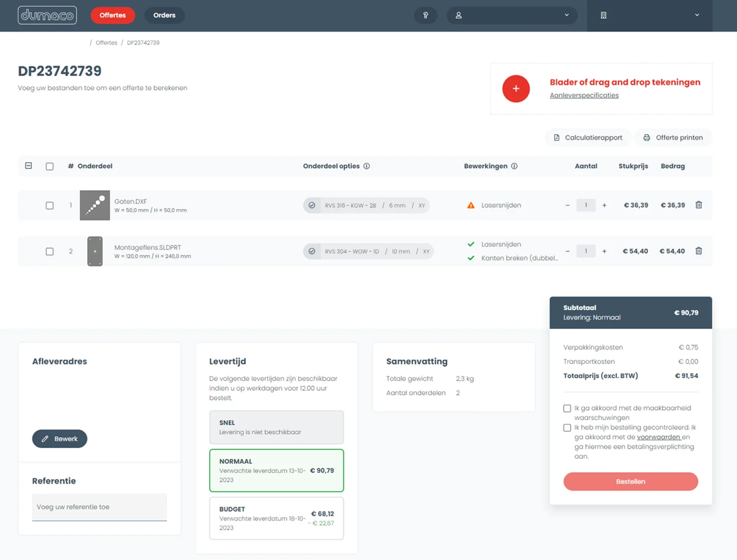Check the maakbaarheid waarschuwingen agreement box
The image size is (737, 560).
tap(567, 408)
